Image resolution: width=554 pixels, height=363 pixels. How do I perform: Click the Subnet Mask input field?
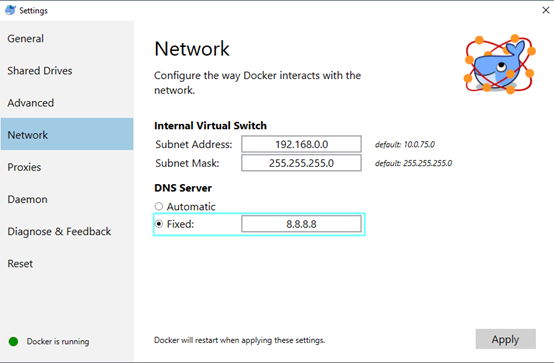point(301,163)
